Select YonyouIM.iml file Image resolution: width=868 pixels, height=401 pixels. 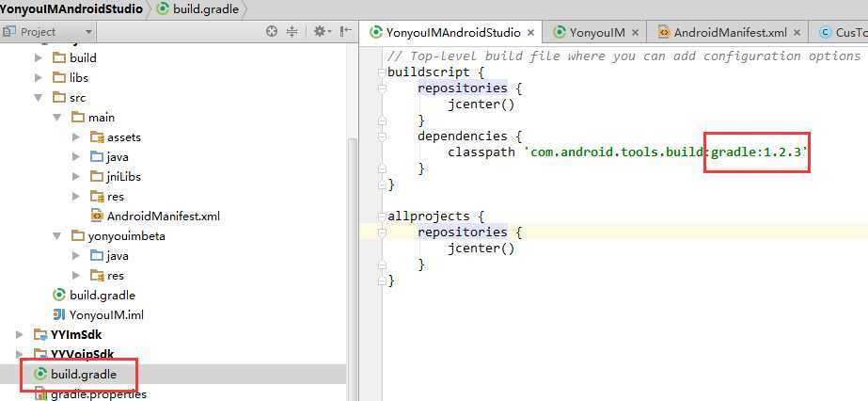[x=106, y=315]
